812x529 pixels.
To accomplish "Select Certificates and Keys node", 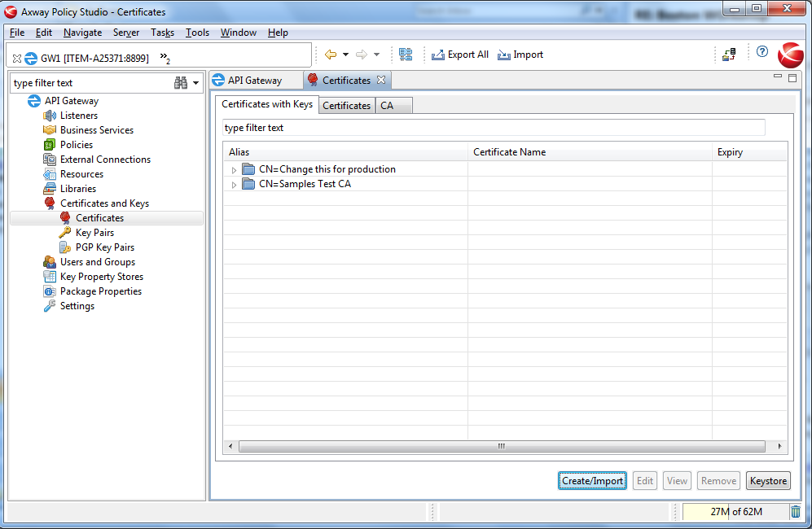I will pos(104,203).
